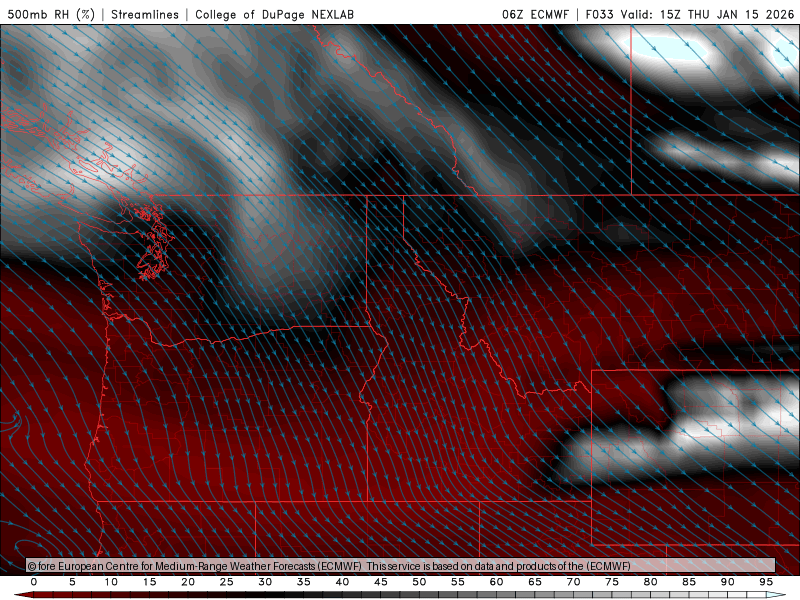Screen dimensions: 800x600
Task: Click the '500mb RH (%)' title text
Action: coord(51,14)
